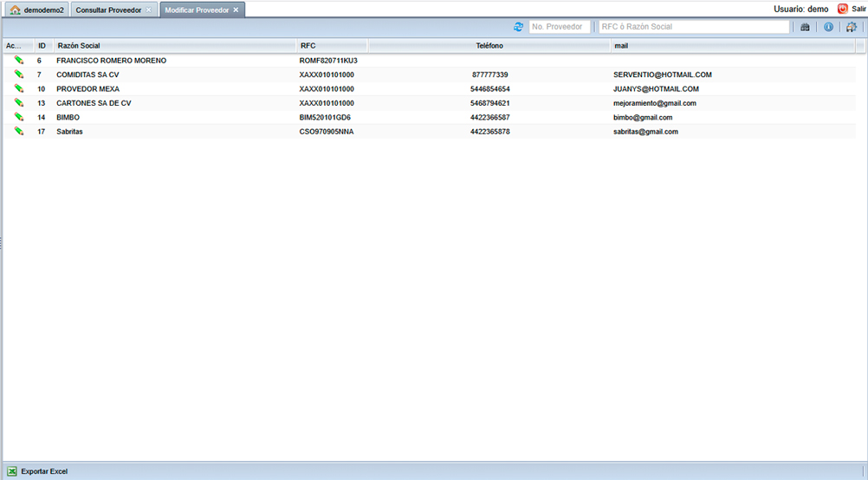Click the Exportar Excel button
This screenshot has width=868, height=480.
click(x=37, y=471)
